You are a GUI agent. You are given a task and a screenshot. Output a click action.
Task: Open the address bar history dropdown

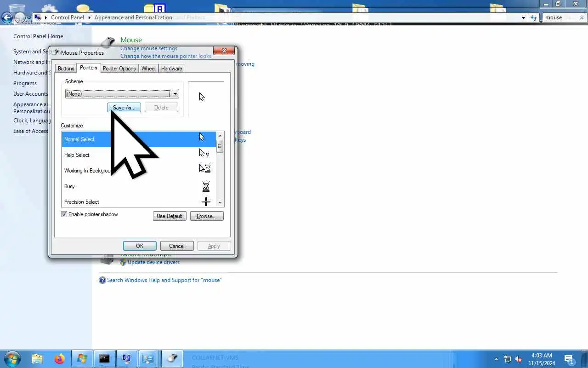click(523, 17)
